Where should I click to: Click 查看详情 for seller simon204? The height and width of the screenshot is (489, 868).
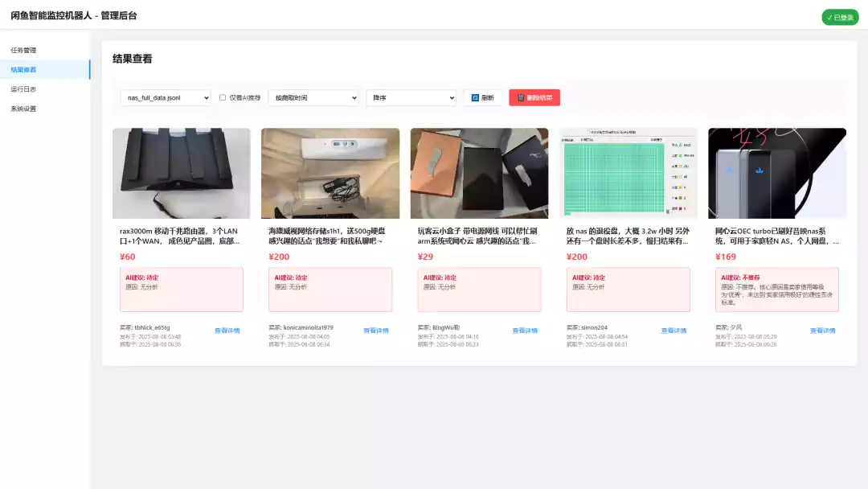click(674, 331)
